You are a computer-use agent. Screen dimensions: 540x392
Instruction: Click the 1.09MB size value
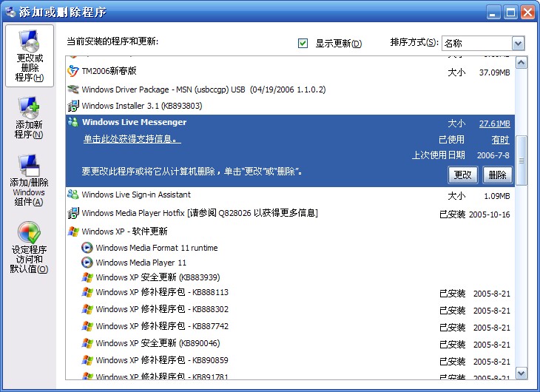tap(497, 196)
